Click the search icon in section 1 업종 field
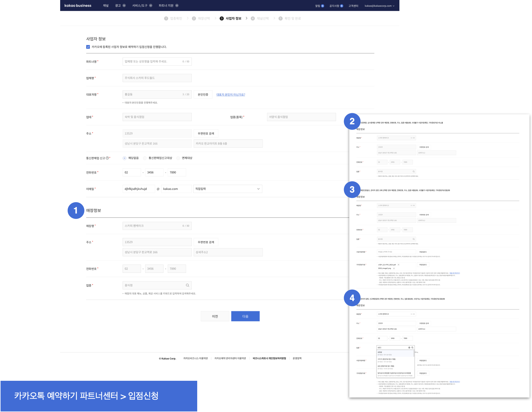 187,285
